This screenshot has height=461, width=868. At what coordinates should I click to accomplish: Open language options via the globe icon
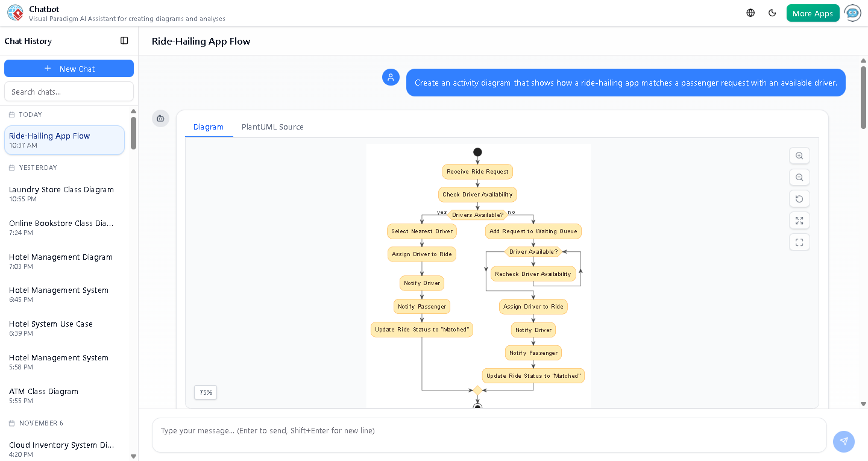tap(750, 12)
